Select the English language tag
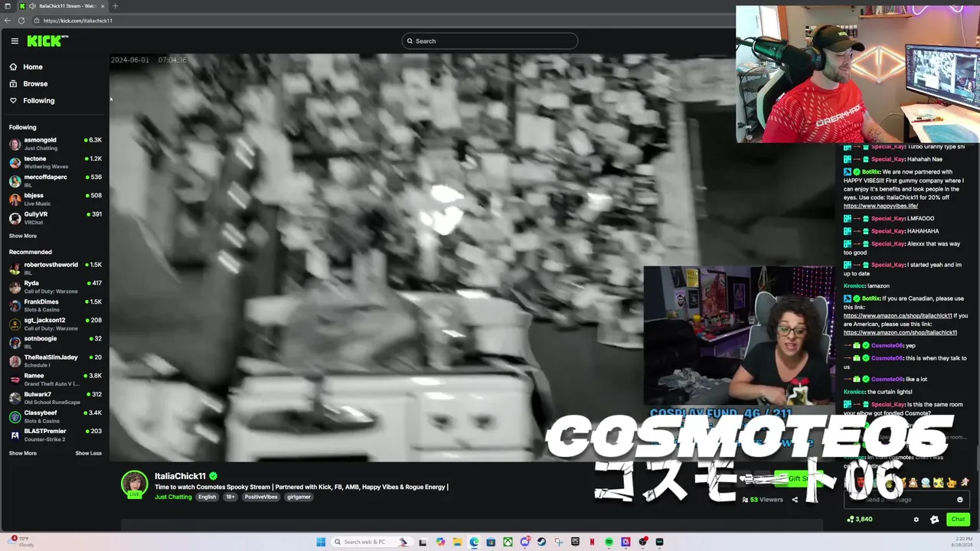Viewport: 980px width, 551px height. coord(207,497)
